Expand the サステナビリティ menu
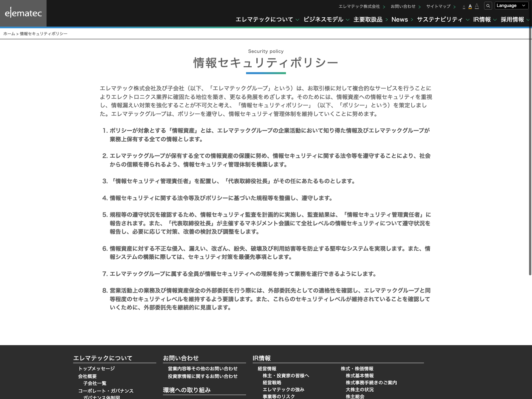 click(443, 20)
